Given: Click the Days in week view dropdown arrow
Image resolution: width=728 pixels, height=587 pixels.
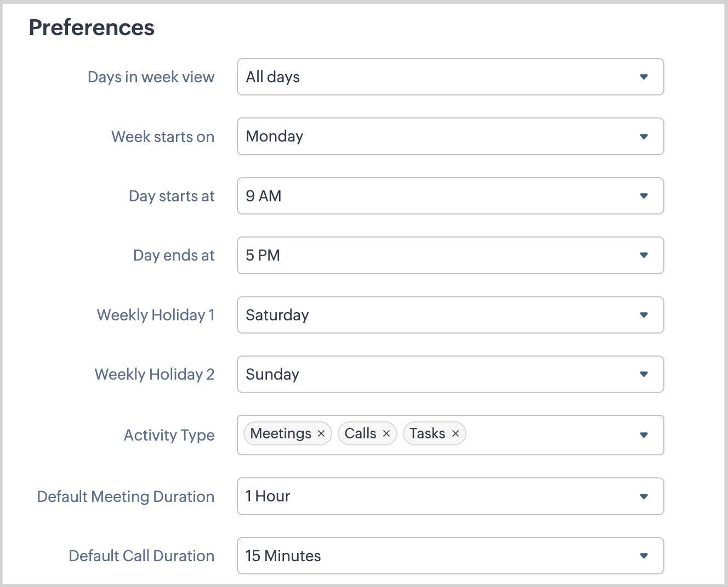Looking at the screenshot, I should 644,77.
